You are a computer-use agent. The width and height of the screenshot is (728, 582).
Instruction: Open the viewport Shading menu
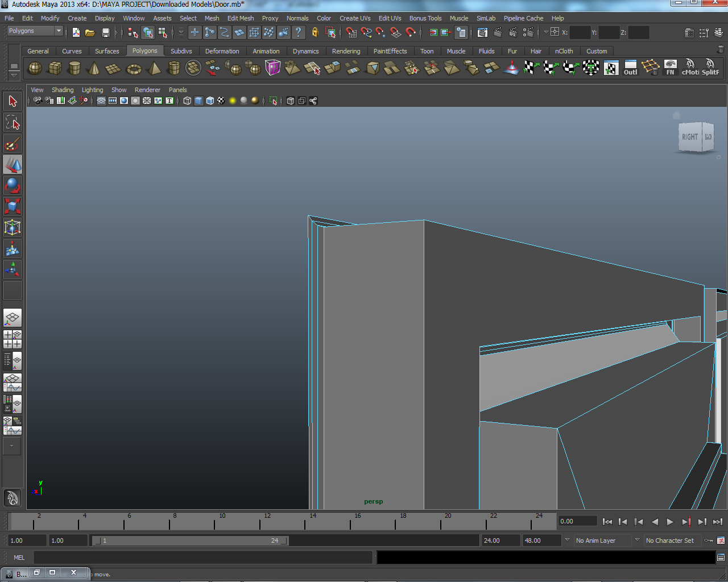point(63,90)
